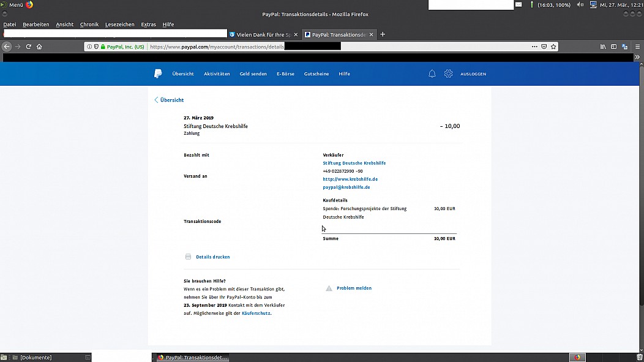Open the Menü button in top panel
The width and height of the screenshot is (644, 362).
(12, 4)
